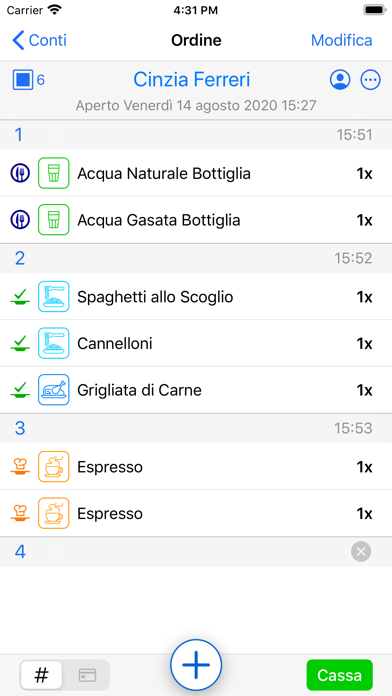This screenshot has width=392, height=696.
Task: Tap the blue table square icon
Action: (x=23, y=80)
